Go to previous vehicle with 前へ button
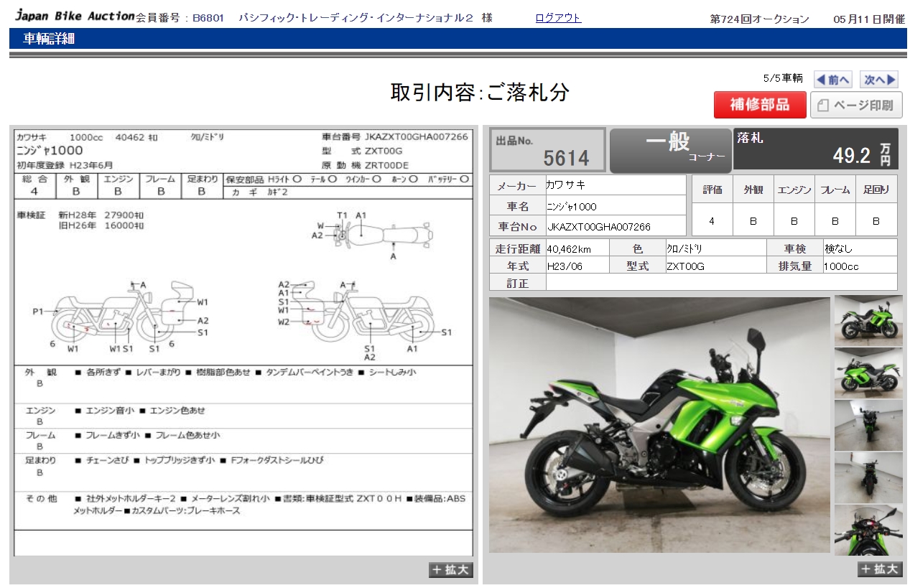 (832, 80)
